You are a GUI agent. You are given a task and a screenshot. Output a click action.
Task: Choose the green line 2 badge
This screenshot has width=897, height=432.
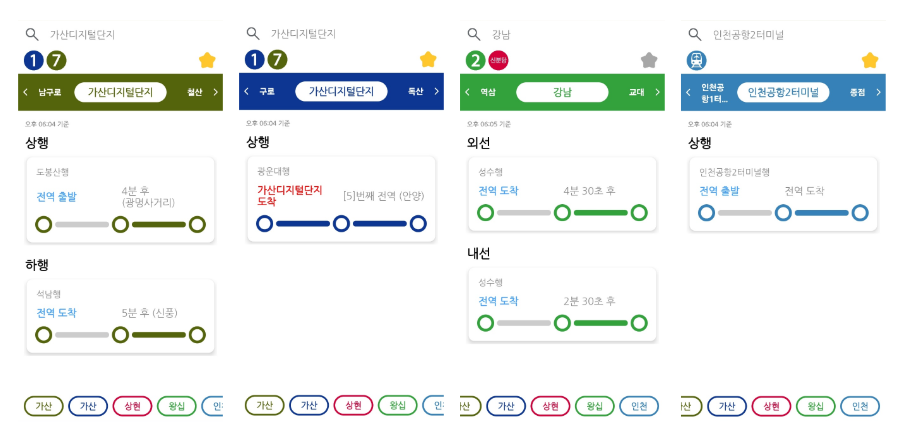tap(475, 60)
